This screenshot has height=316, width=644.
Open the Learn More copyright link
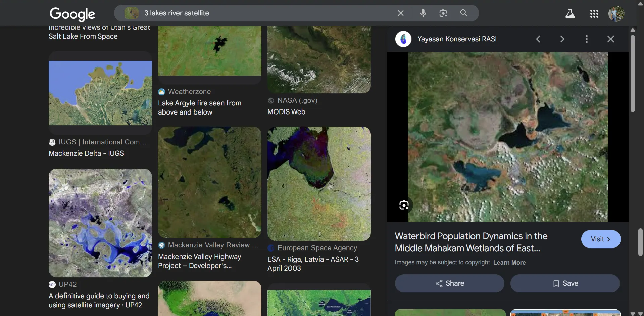pyautogui.click(x=509, y=263)
